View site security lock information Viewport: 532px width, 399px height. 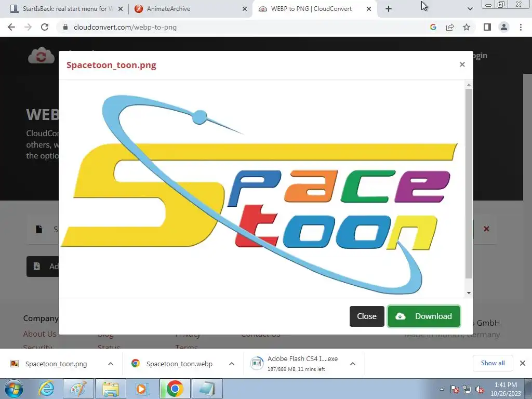coord(65,27)
